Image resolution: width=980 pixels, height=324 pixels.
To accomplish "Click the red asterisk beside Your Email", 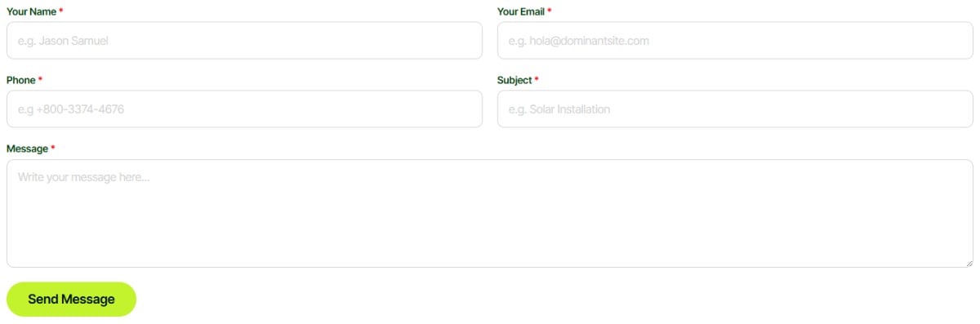I will [550, 11].
